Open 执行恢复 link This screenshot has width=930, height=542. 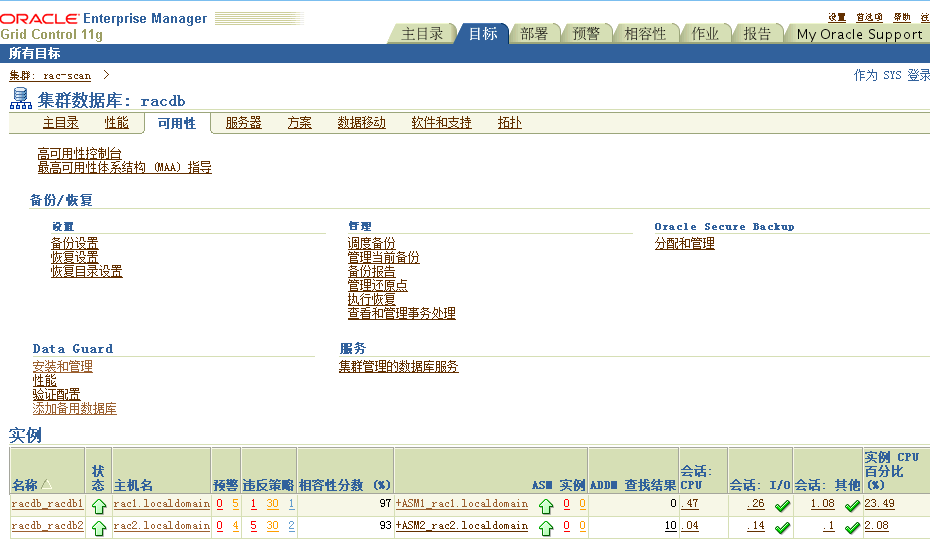tap(371, 299)
